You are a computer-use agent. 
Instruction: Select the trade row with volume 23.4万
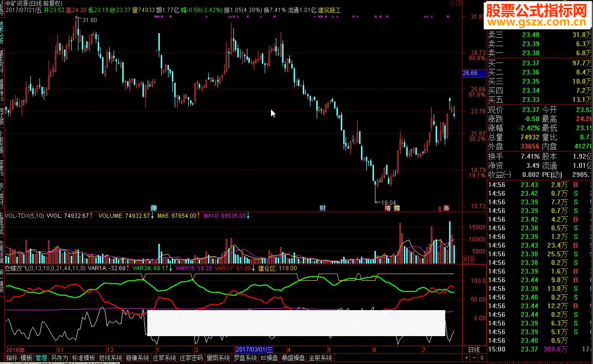540,246
